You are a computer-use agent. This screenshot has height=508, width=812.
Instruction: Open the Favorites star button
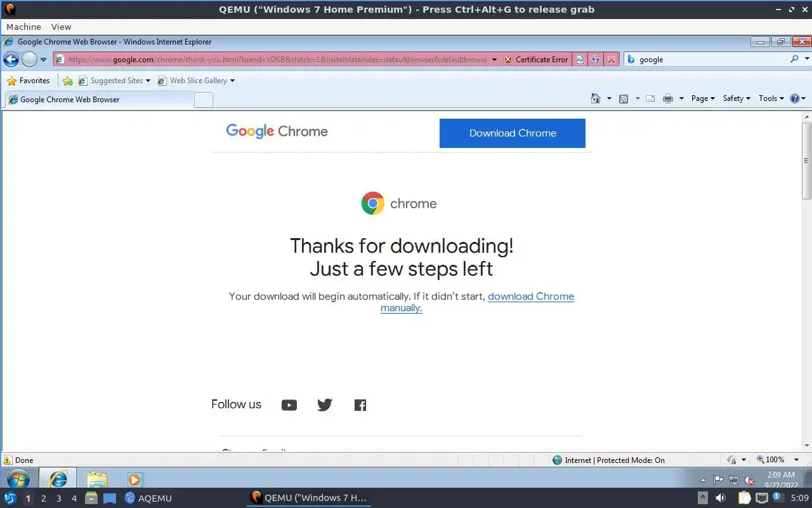pos(29,81)
